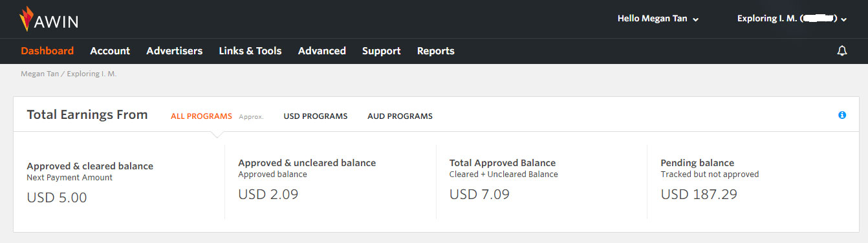Select the ALL PROGRAMS earnings tab
Image resolution: width=868 pixels, height=243 pixels.
[201, 116]
